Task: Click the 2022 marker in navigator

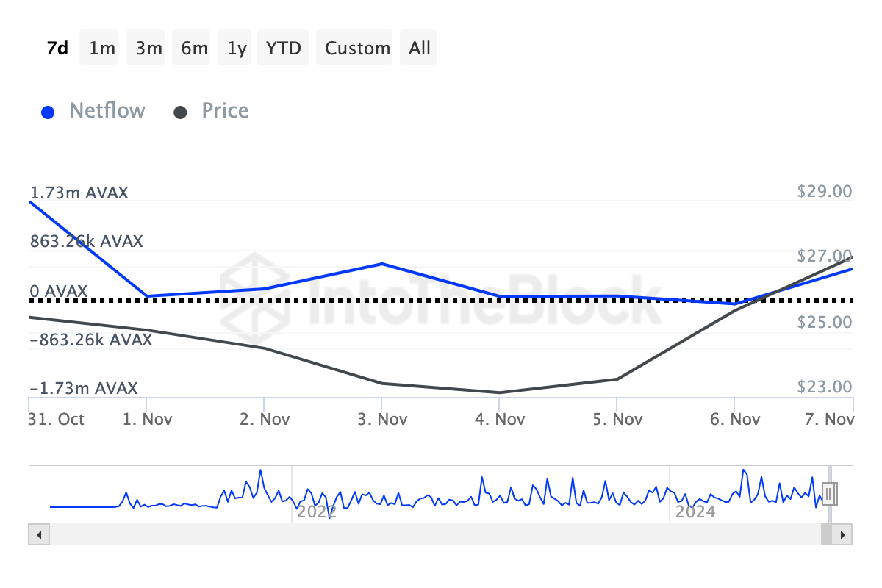Action: point(317,512)
